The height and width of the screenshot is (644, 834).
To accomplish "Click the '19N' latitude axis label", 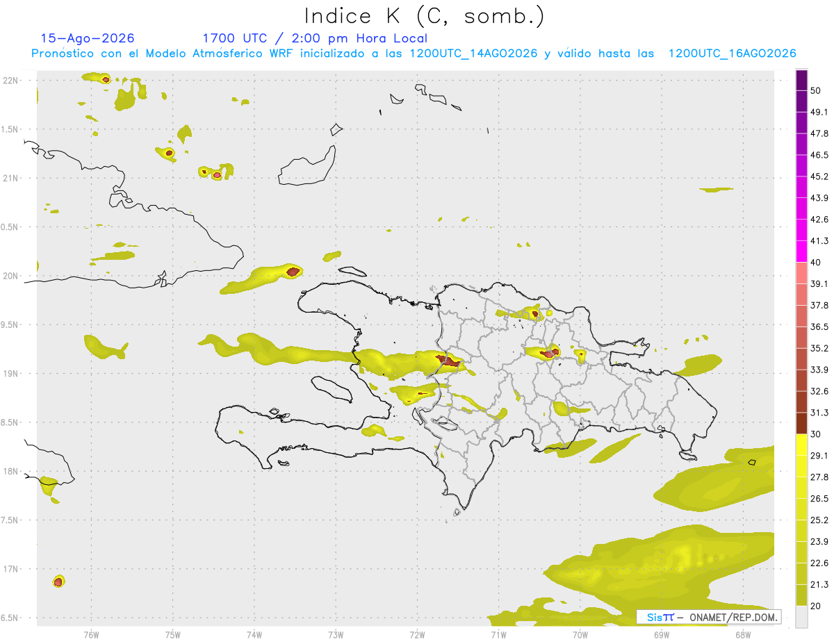I will (10, 373).
